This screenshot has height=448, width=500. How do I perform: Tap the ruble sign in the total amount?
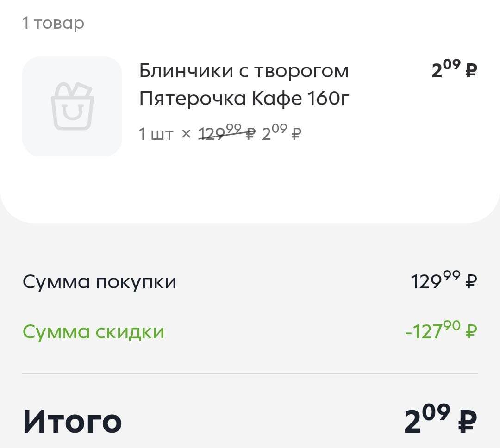(468, 422)
